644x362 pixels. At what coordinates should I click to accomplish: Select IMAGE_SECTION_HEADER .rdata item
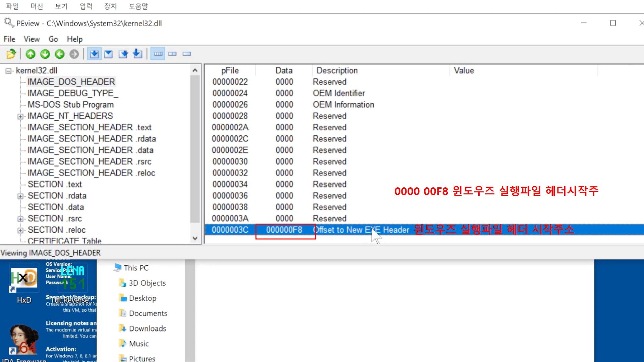pyautogui.click(x=92, y=139)
